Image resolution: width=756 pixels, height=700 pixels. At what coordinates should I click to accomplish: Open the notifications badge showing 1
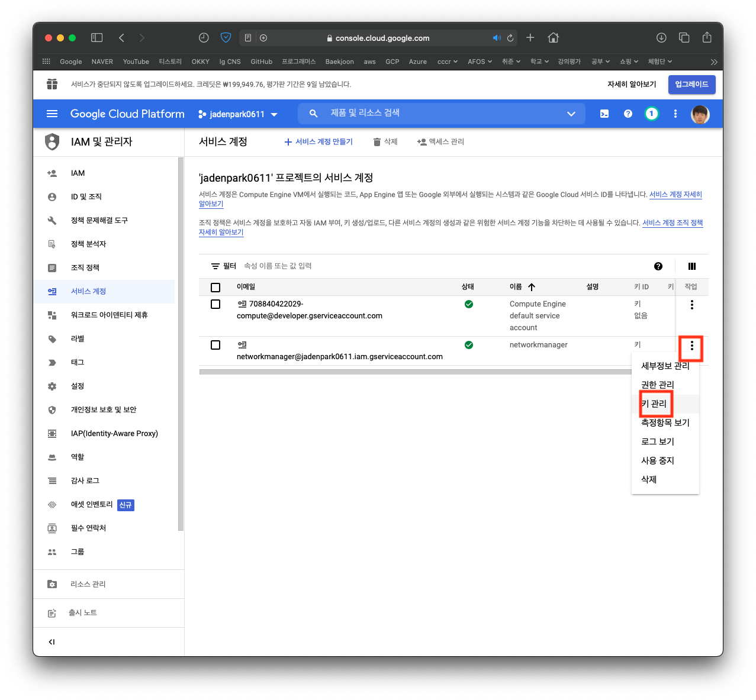pyautogui.click(x=651, y=114)
